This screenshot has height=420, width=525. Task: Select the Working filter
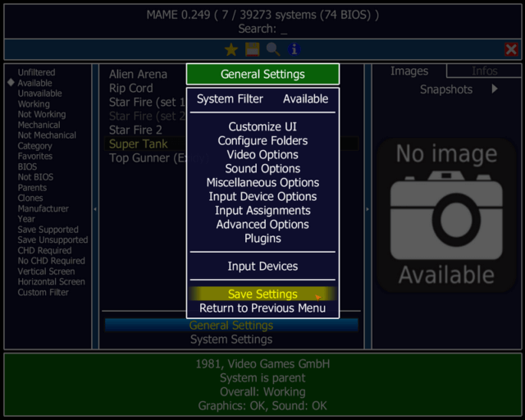pos(34,104)
